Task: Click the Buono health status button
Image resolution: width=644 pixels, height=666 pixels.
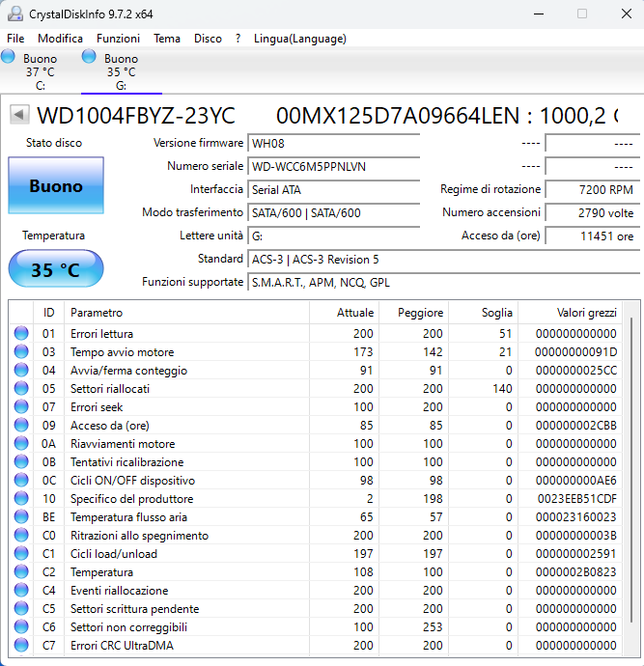Action: click(56, 185)
